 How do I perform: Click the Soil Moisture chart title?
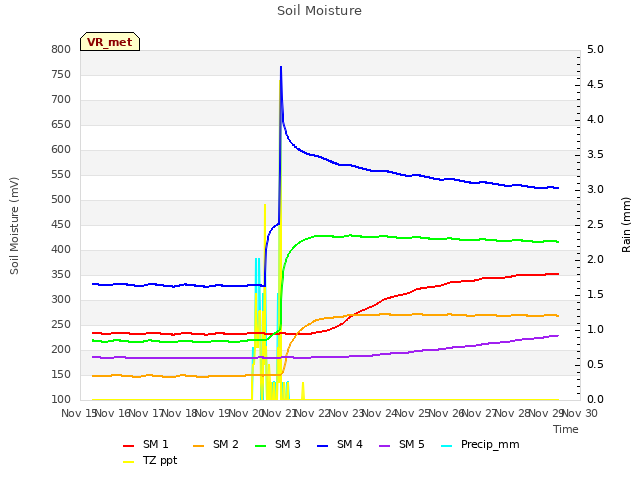click(x=319, y=11)
